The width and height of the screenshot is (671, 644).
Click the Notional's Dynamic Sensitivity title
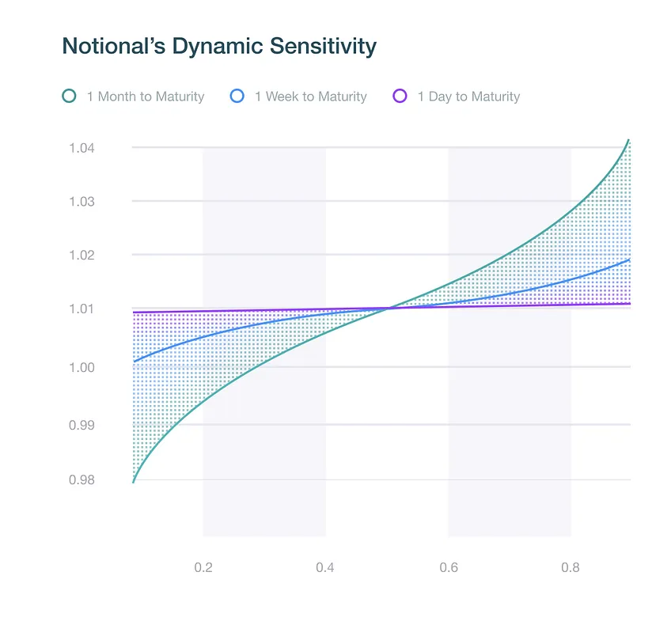coord(219,46)
